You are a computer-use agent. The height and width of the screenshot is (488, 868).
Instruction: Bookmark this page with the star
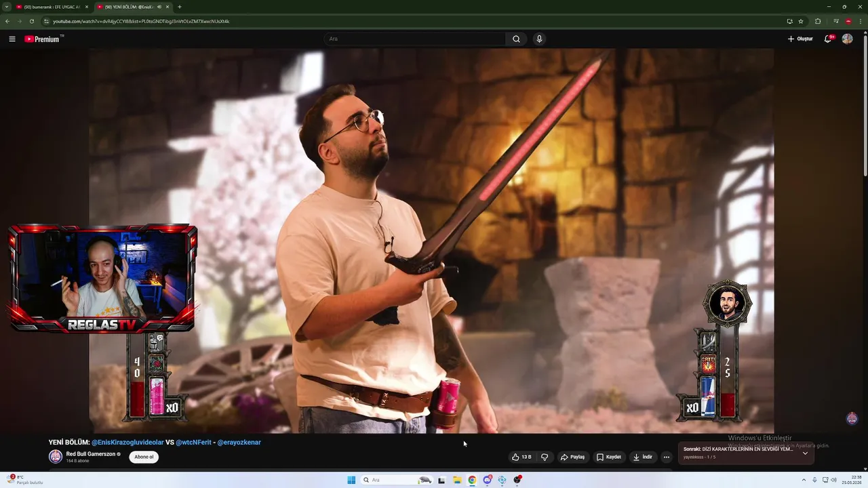(x=801, y=21)
